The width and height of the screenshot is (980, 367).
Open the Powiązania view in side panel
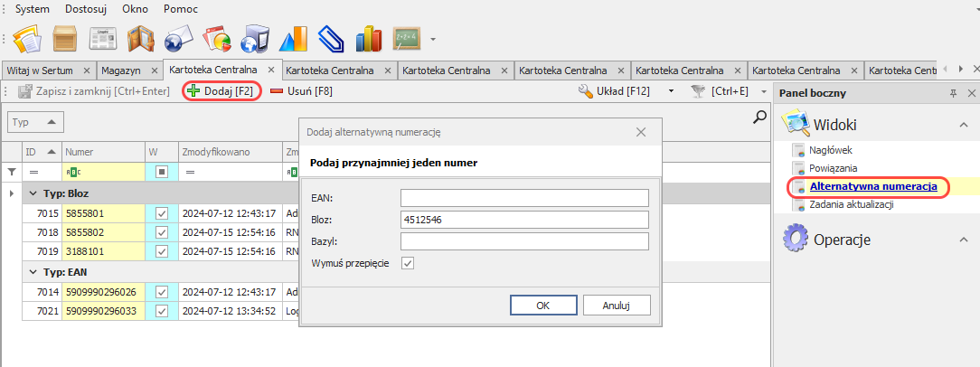834,168
